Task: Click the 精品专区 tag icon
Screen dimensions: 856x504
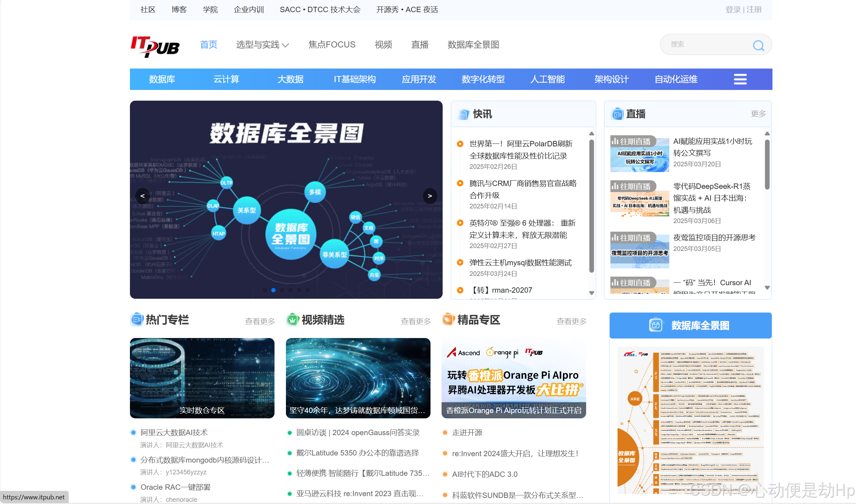Action: click(448, 319)
